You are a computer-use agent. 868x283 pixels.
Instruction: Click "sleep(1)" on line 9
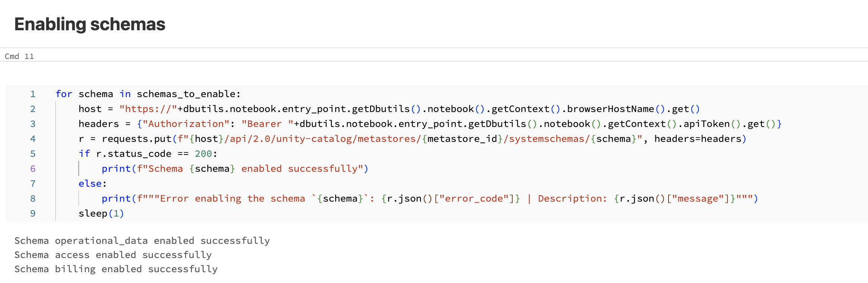tap(101, 214)
